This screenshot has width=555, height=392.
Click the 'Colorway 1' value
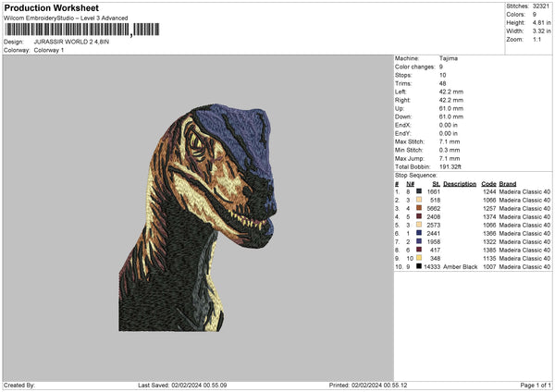(49, 50)
